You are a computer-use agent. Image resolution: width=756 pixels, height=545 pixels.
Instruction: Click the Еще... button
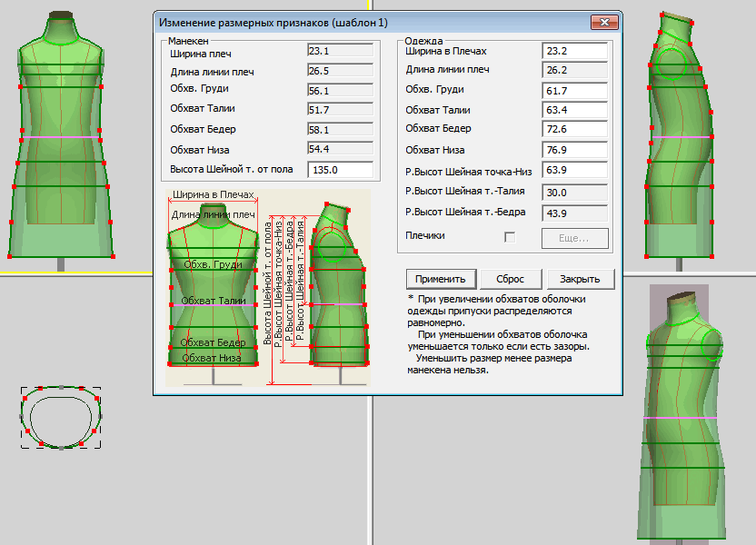pos(574,238)
